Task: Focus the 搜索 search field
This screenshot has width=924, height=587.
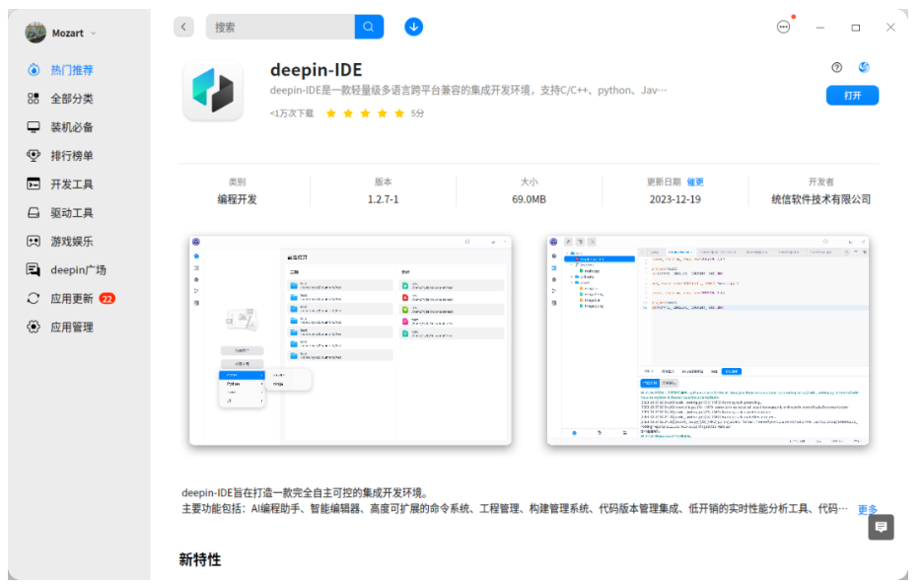Action: click(280, 27)
